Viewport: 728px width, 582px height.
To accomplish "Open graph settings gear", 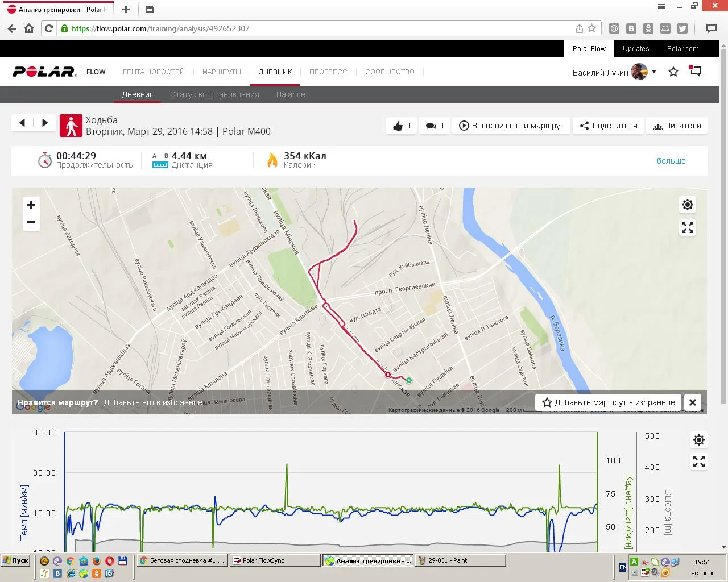I will click(x=699, y=439).
